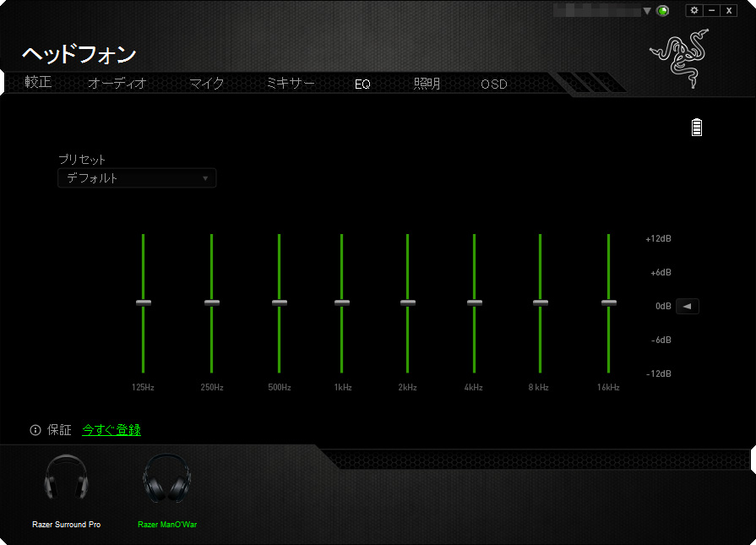756x545 pixels.
Task: Click the 4kHz slider handle
Action: click(x=475, y=302)
